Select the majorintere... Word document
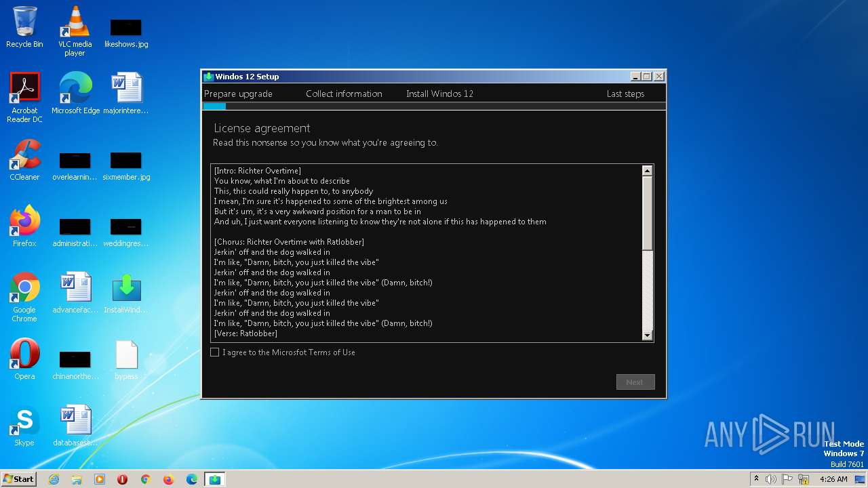 coord(126,94)
